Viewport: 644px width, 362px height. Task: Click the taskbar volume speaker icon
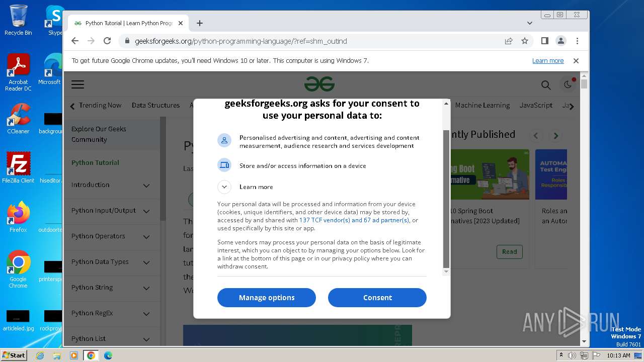(x=572, y=355)
